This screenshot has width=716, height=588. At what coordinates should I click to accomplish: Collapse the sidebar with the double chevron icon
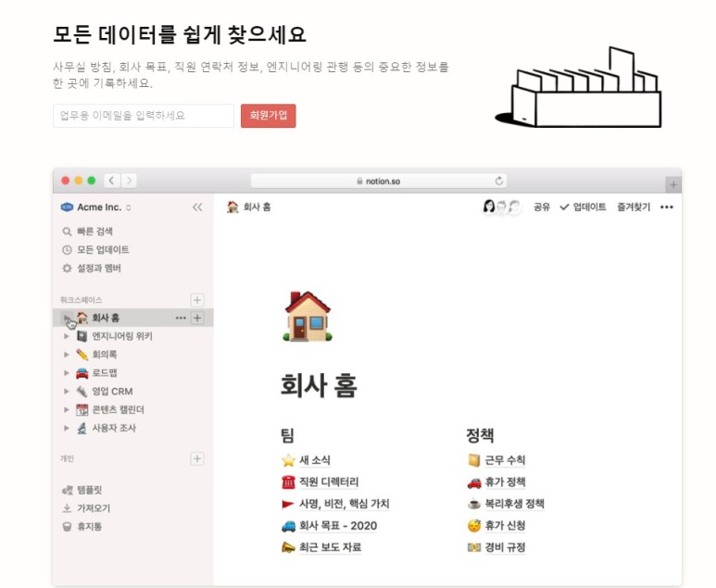coord(197,207)
